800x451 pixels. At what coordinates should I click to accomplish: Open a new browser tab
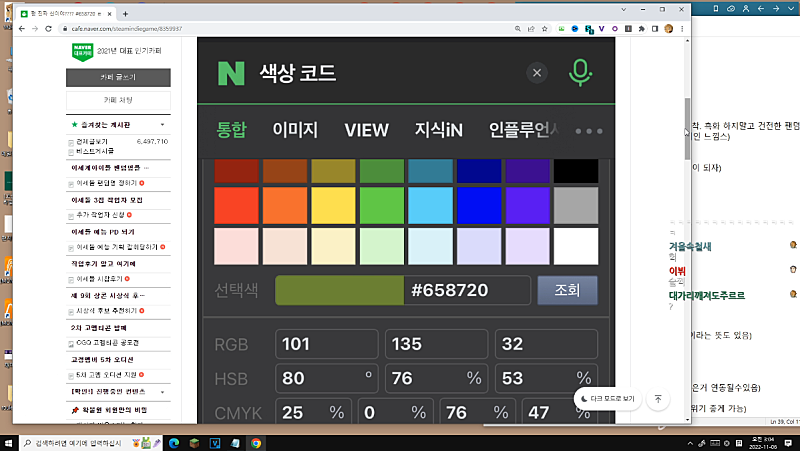124,14
